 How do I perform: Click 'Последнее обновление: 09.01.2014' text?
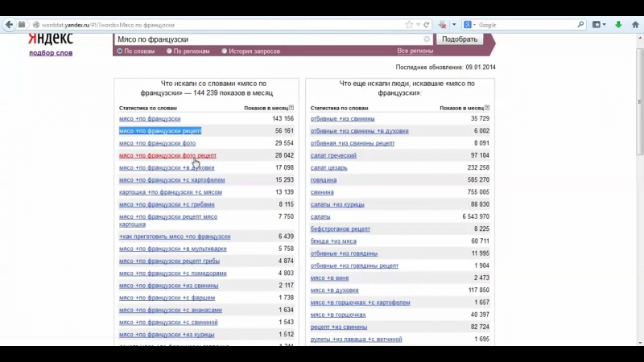[446, 68]
